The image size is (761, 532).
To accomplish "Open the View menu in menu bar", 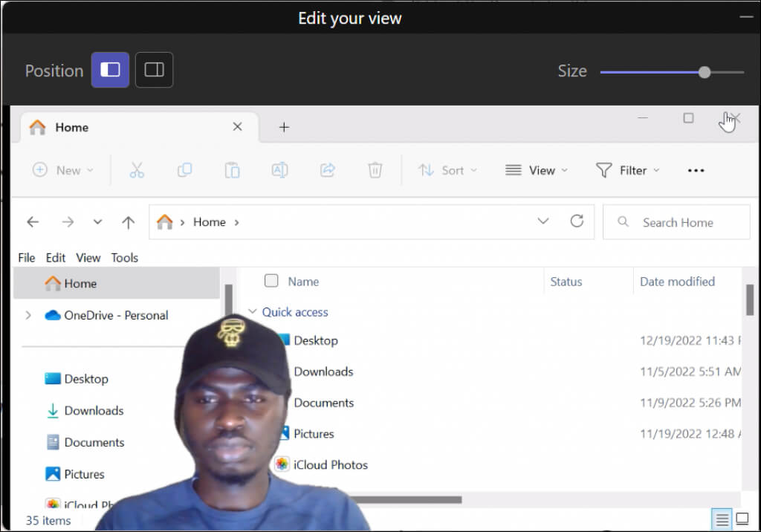I will (x=88, y=258).
